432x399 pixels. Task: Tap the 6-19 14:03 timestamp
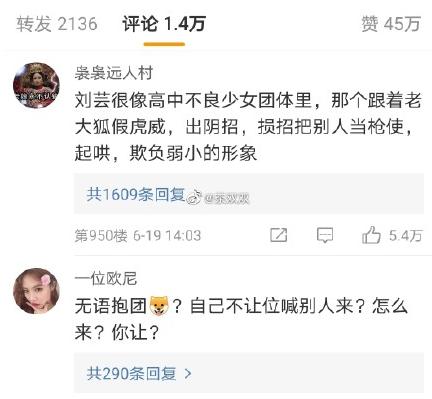point(167,236)
